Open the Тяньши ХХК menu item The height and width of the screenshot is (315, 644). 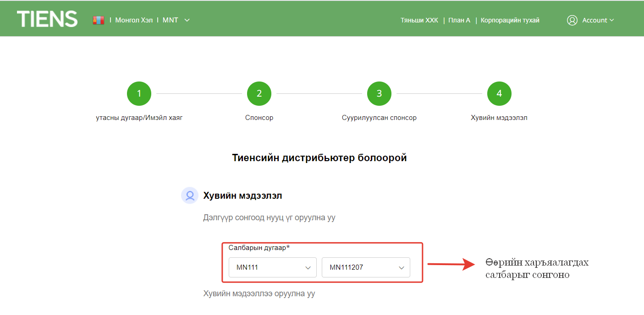(419, 20)
